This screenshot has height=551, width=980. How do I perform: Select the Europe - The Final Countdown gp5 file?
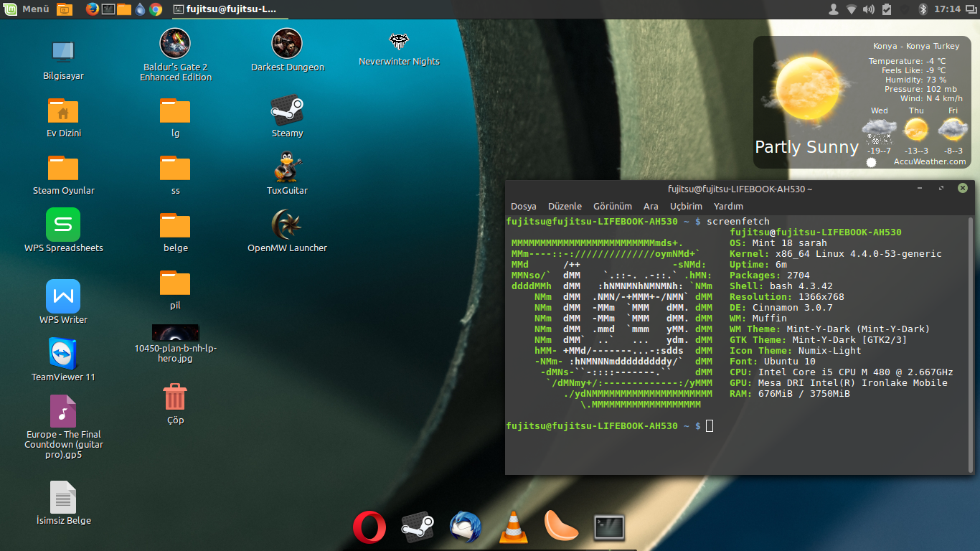pyautogui.click(x=63, y=411)
